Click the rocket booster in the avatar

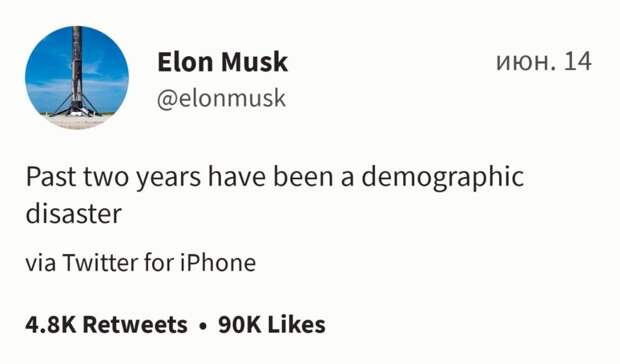click(x=76, y=71)
